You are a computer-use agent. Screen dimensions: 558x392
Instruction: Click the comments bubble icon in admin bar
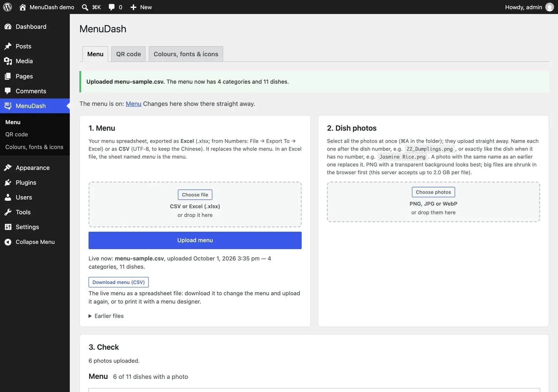point(112,7)
